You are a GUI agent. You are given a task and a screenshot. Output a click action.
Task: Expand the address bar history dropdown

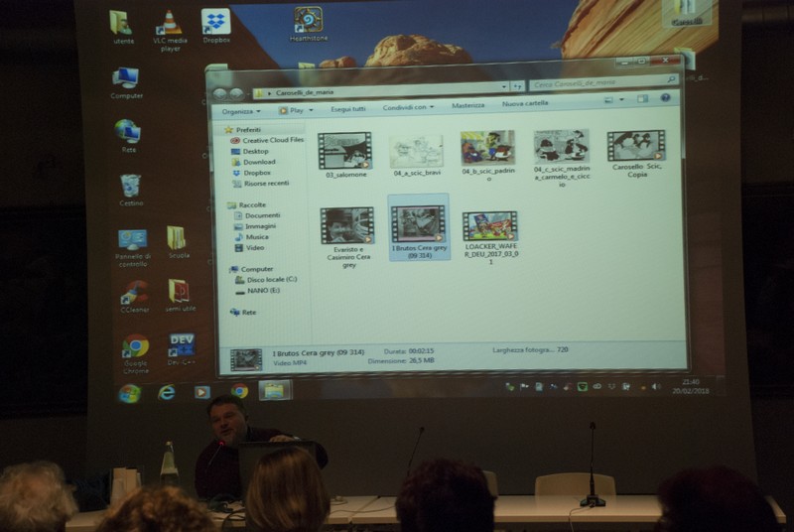[x=504, y=86]
